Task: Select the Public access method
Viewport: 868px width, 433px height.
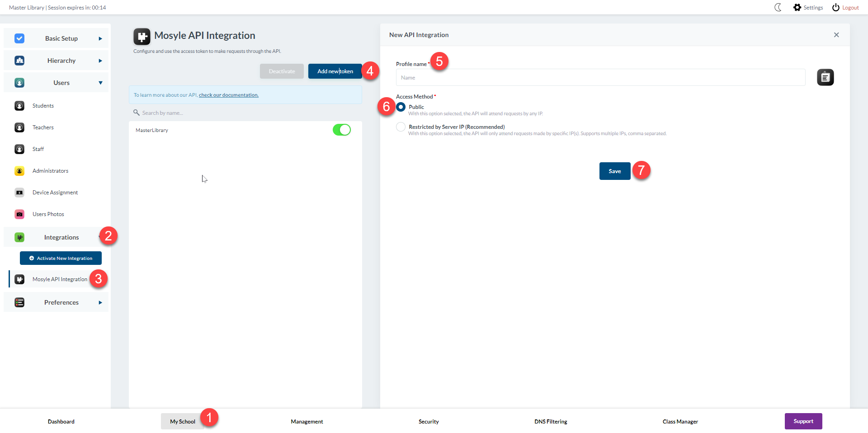Action: (401, 107)
